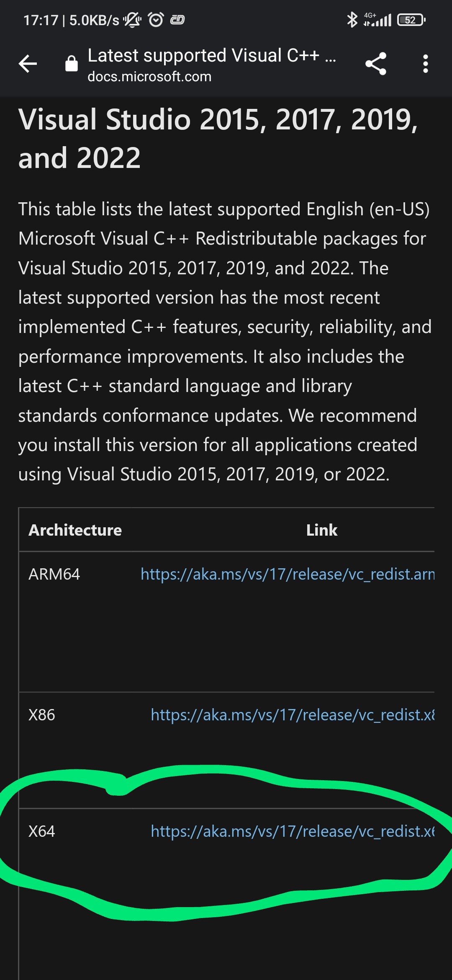This screenshot has width=452, height=980.
Task: Tap the 4G+ signal strength icon
Action: pyautogui.click(x=378, y=20)
